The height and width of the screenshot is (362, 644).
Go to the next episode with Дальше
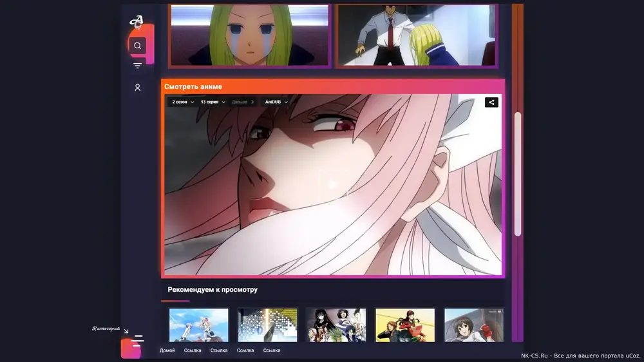[x=243, y=102]
